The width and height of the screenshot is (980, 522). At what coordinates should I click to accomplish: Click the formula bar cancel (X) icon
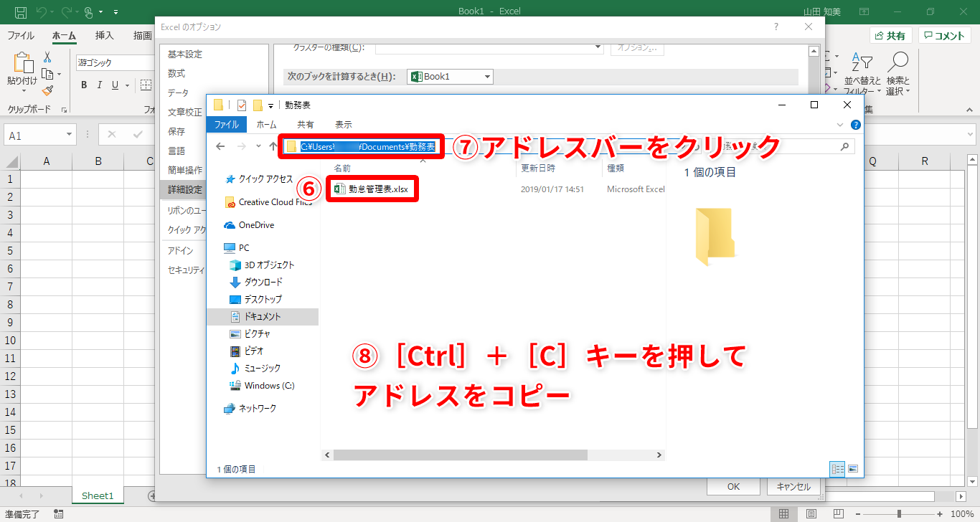coord(112,134)
